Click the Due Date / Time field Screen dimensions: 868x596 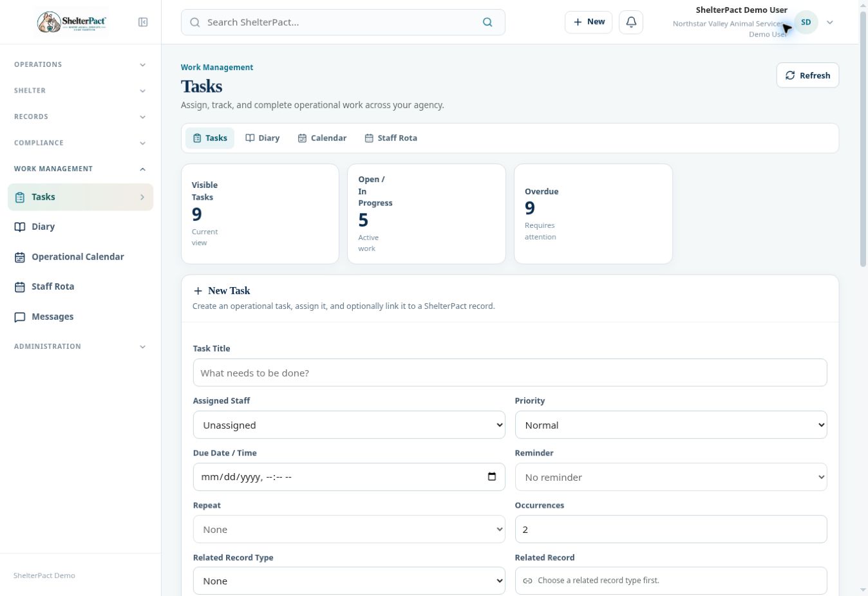coord(349,477)
